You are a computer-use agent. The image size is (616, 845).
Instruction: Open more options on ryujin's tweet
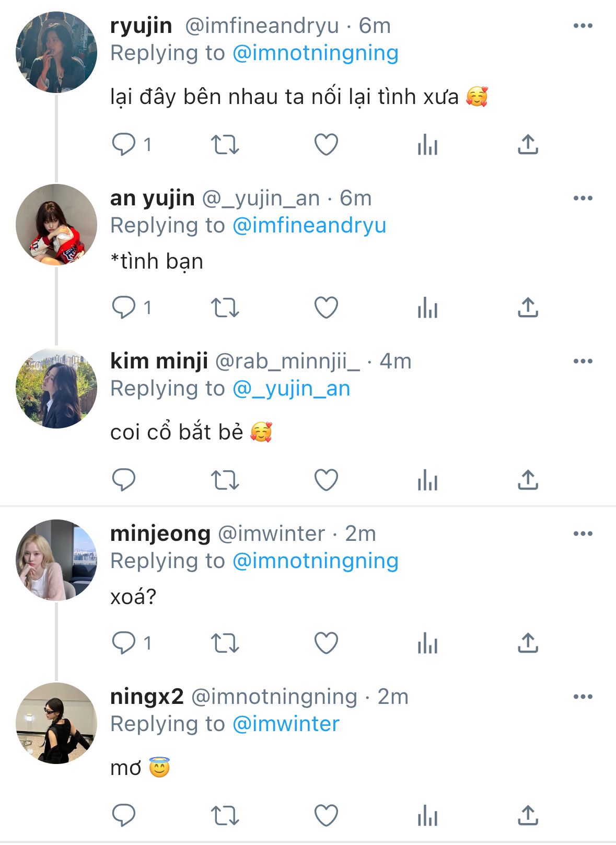[x=583, y=26]
